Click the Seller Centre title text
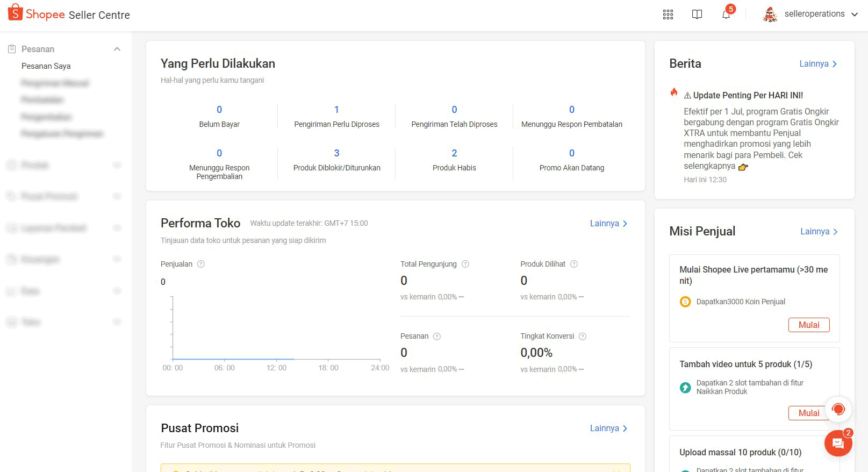Viewport: 868px width, 472px height. pyautogui.click(x=99, y=15)
